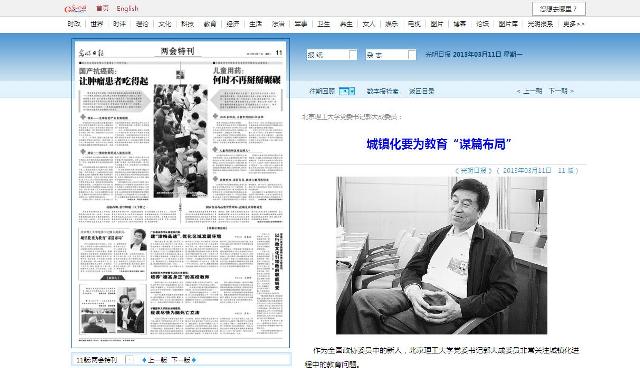Switch to the English version link
This screenshot has width=640, height=368.
point(127,9)
